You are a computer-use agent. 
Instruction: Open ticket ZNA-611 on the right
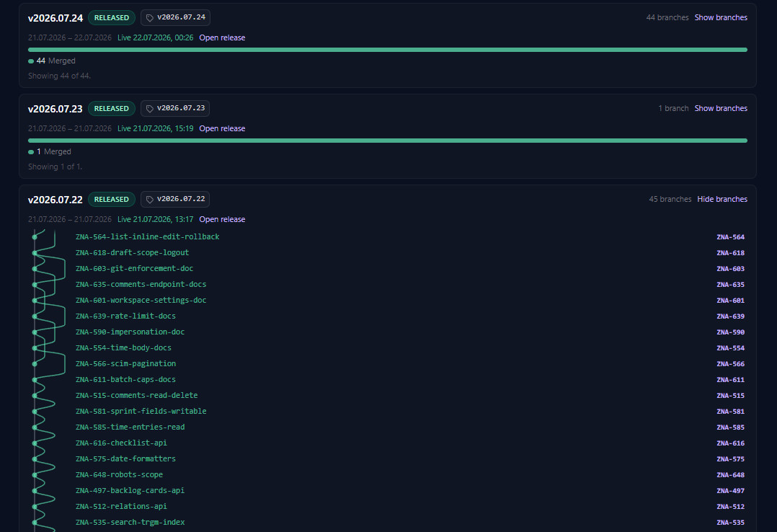point(730,380)
